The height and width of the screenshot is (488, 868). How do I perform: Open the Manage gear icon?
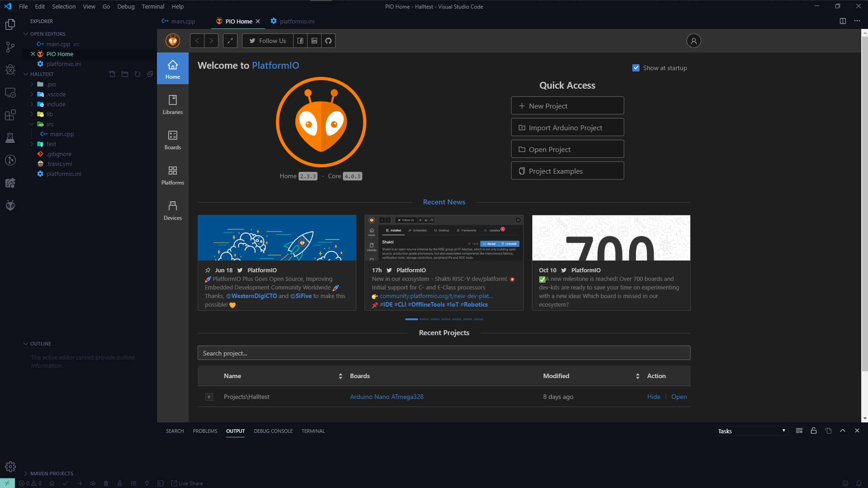click(x=10, y=466)
